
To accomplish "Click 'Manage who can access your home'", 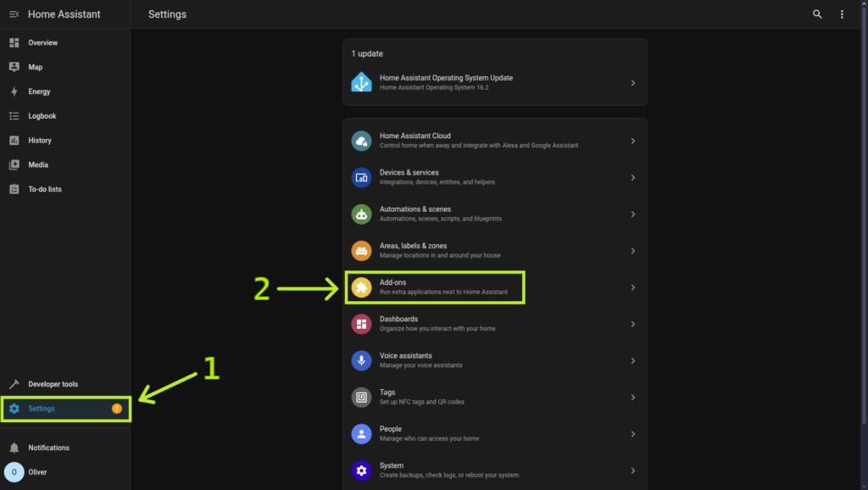I will pyautogui.click(x=429, y=438).
